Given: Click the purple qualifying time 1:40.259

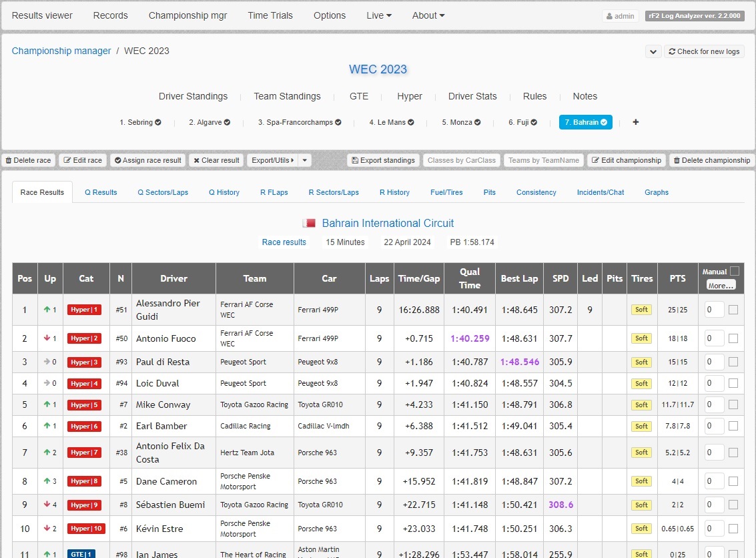Looking at the screenshot, I should [x=470, y=338].
